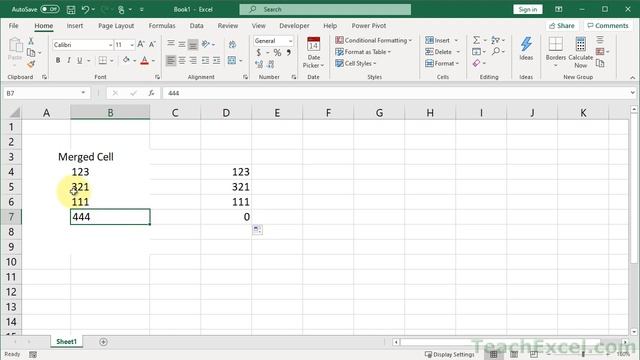The image size is (640, 360).
Task: Activate the Format Painter brush
Action: click(31, 64)
